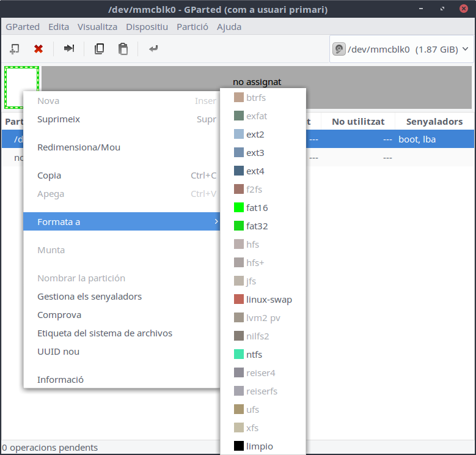Format partition as ntfs
476x455 pixels.
point(263,355)
